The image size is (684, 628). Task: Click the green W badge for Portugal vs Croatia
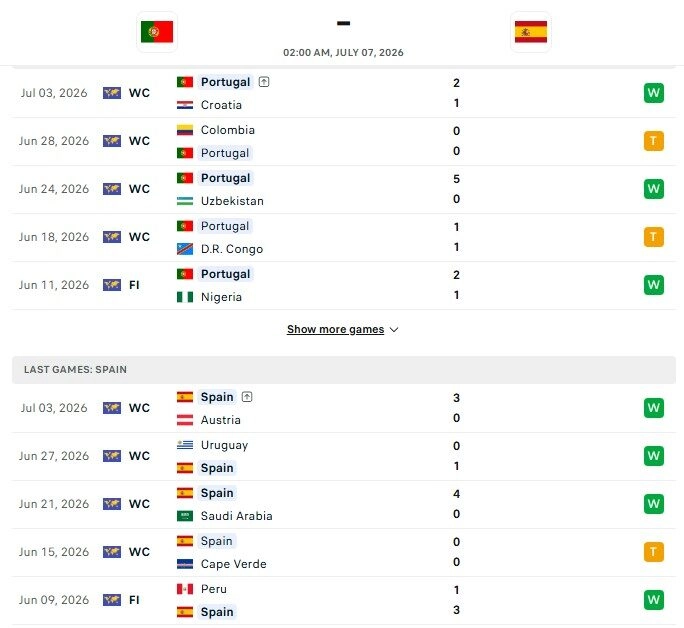(653, 93)
